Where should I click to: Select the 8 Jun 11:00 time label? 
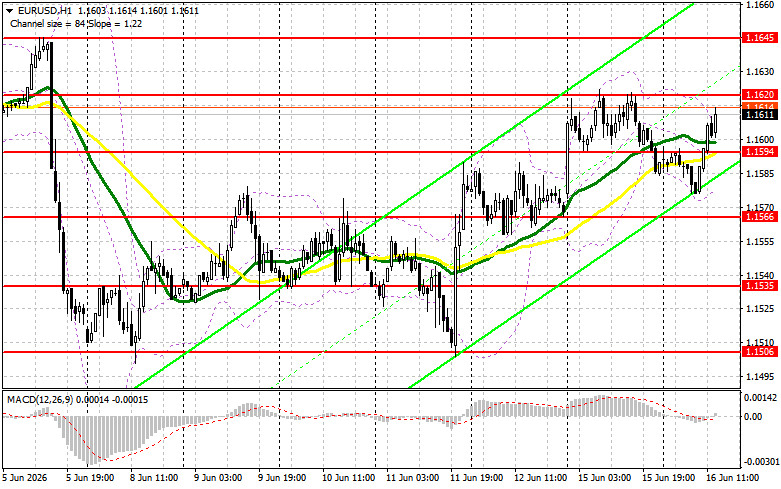(x=154, y=478)
